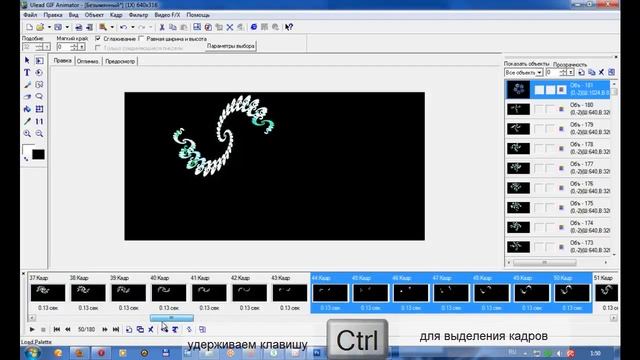This screenshot has height=360, width=640.
Task: Select the Объ - 176 object row
Action: (558, 187)
